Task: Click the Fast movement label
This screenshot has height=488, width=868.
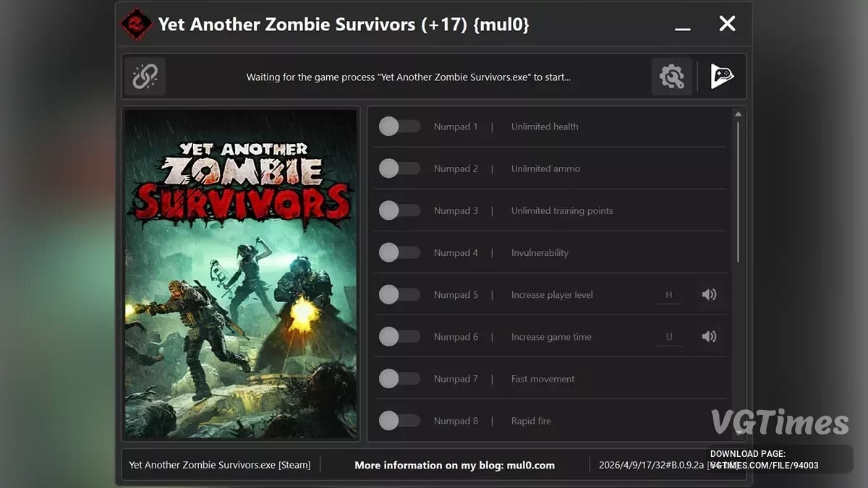Action: [542, 378]
